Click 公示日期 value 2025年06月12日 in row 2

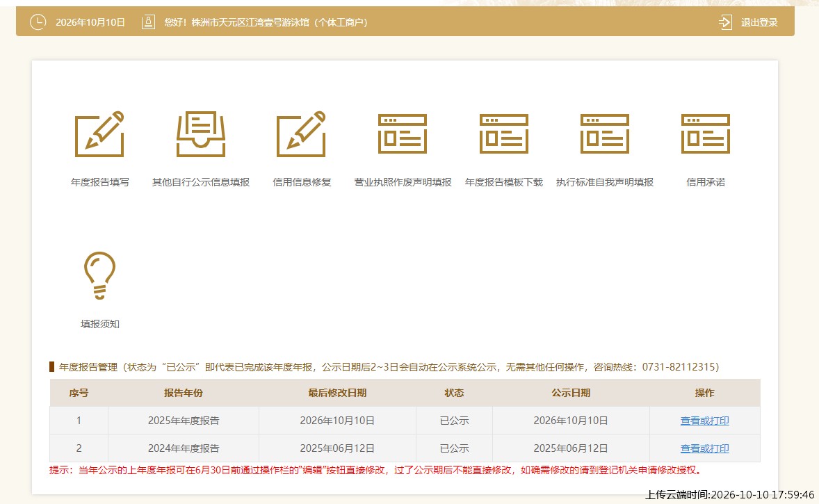(571, 448)
